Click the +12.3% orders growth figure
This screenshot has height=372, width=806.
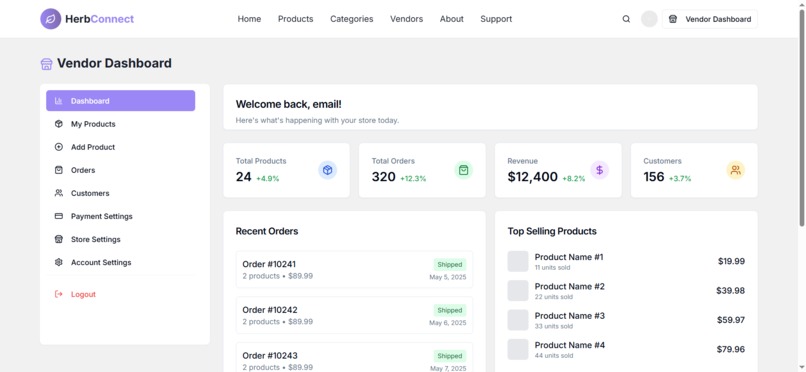tap(413, 179)
